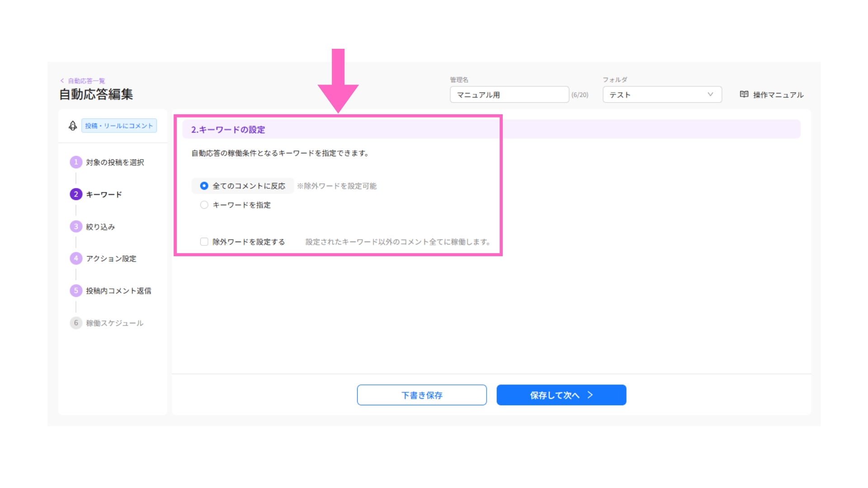Open the フォルダ dropdown showing テスト

[x=662, y=94]
